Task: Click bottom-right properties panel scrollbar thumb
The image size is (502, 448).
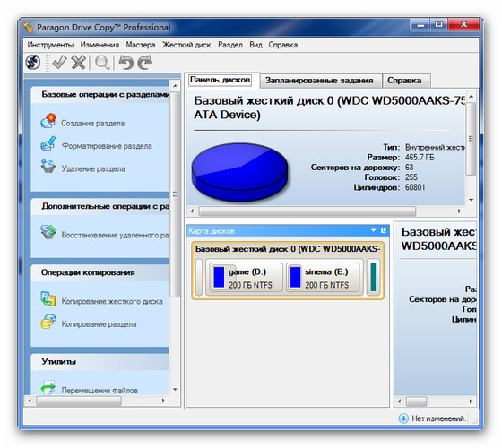Action: [416, 401]
